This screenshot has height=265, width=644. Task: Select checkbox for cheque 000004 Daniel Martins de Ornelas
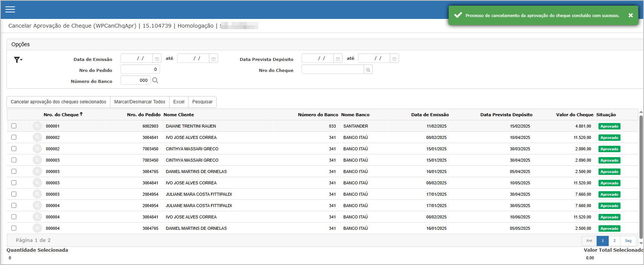pyautogui.click(x=14, y=228)
